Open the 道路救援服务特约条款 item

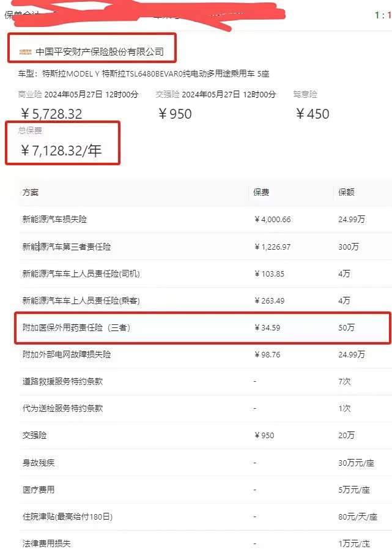tap(62, 381)
